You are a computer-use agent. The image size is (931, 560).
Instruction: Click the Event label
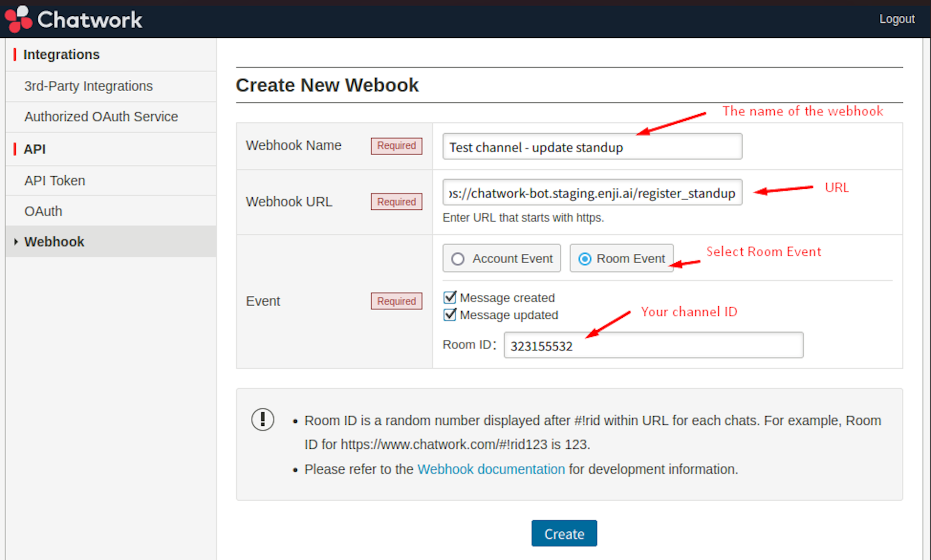tap(263, 301)
